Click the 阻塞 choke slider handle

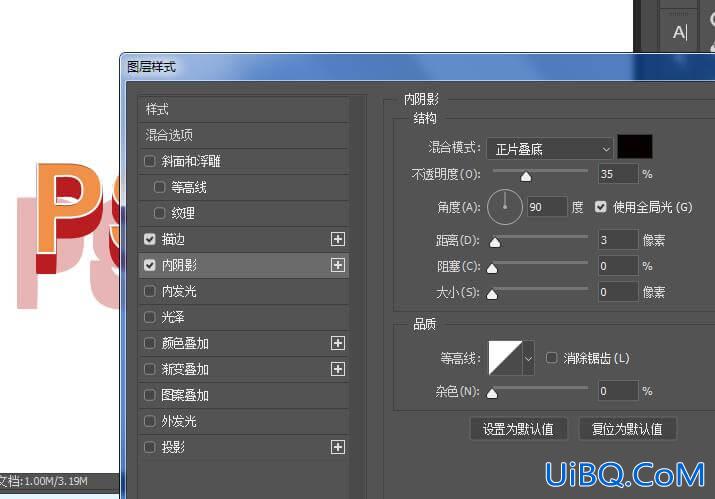click(492, 268)
